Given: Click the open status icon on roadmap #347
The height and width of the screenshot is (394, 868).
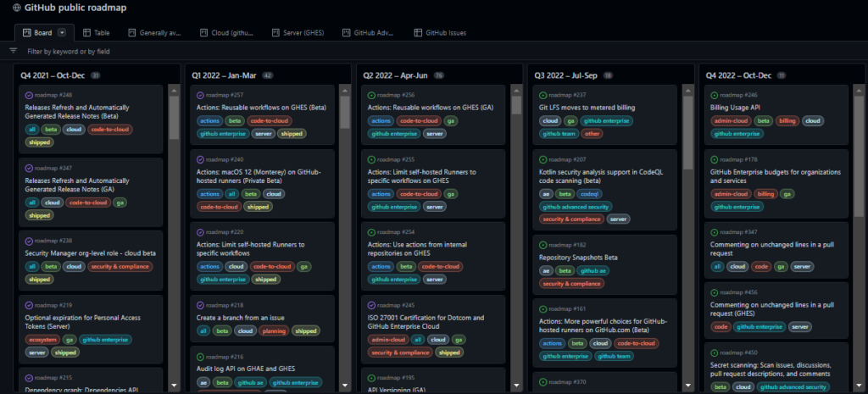Looking at the screenshot, I should point(714,232).
